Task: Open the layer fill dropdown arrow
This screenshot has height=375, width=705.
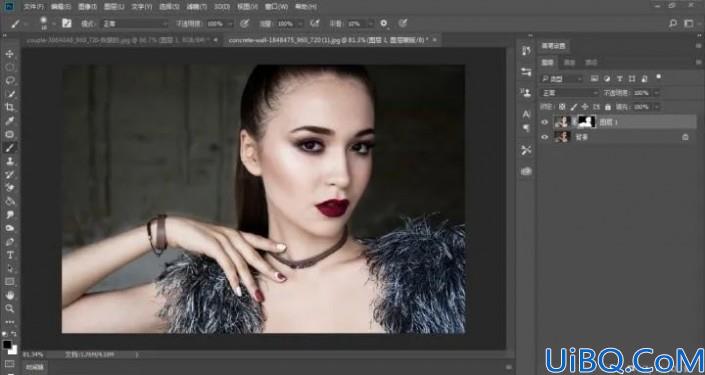Action: pyautogui.click(x=656, y=107)
